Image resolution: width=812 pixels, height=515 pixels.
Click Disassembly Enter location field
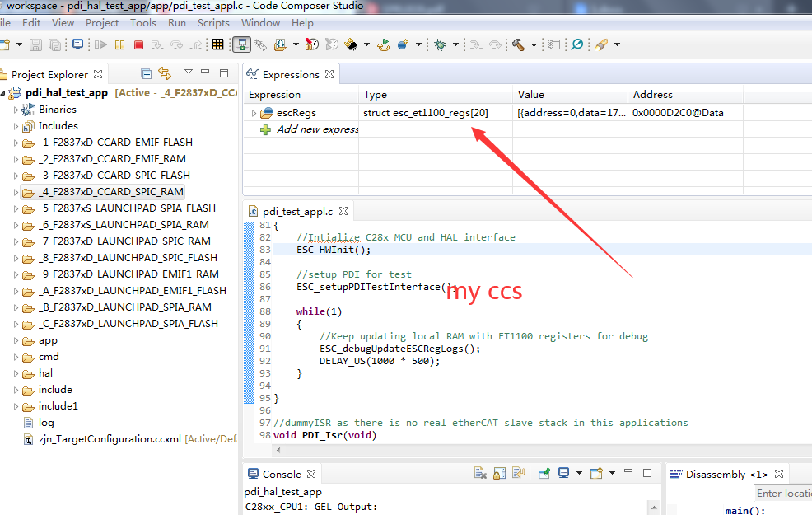click(782, 494)
